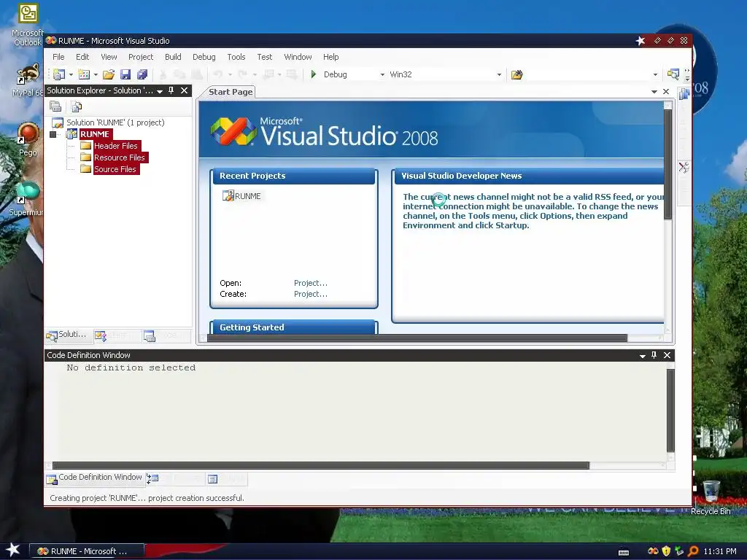This screenshot has height=560, width=747.
Task: Click the RUNME taskbar button
Action: tap(87, 551)
